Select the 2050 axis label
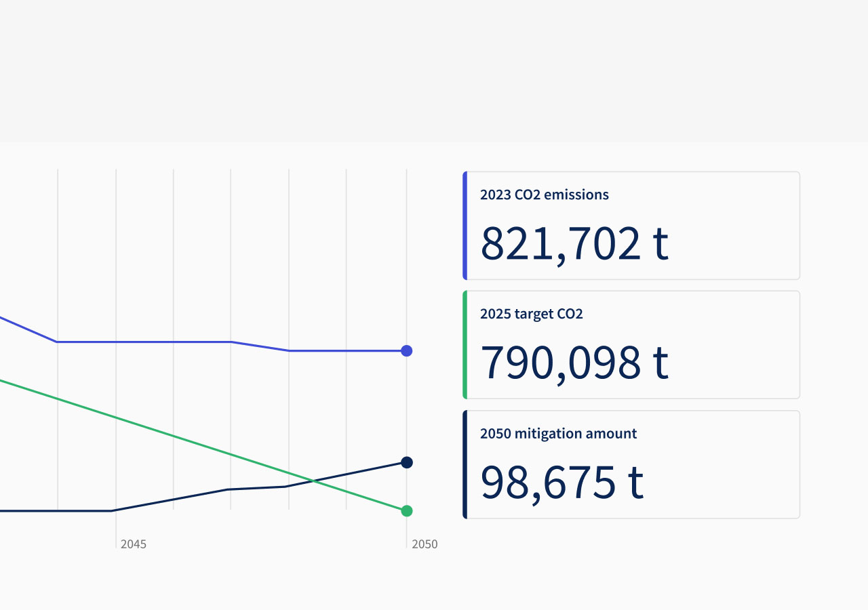This screenshot has height=610, width=868. pos(425,544)
